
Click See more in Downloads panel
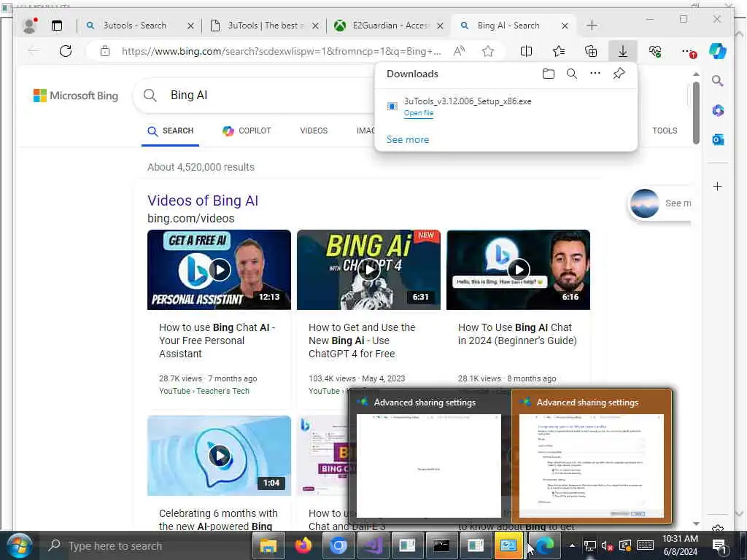click(x=408, y=139)
